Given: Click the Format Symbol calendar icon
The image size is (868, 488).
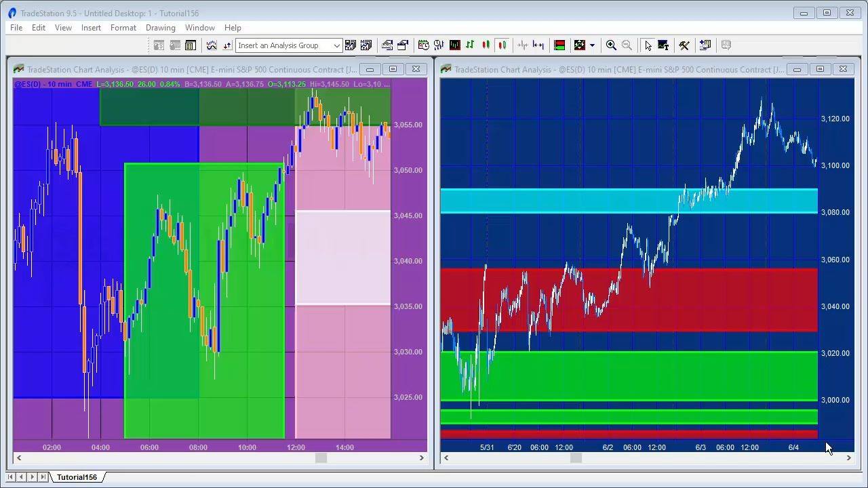Looking at the screenshot, I should point(423,45).
